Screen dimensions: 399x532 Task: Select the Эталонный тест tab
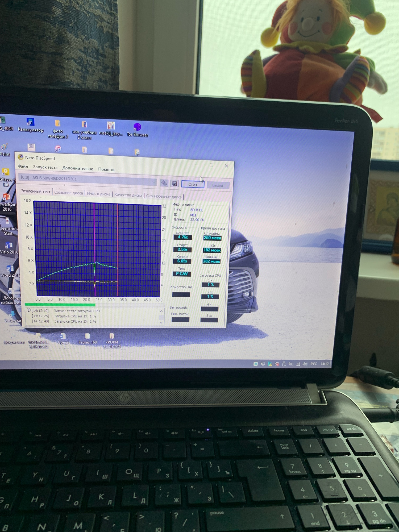[36, 191]
